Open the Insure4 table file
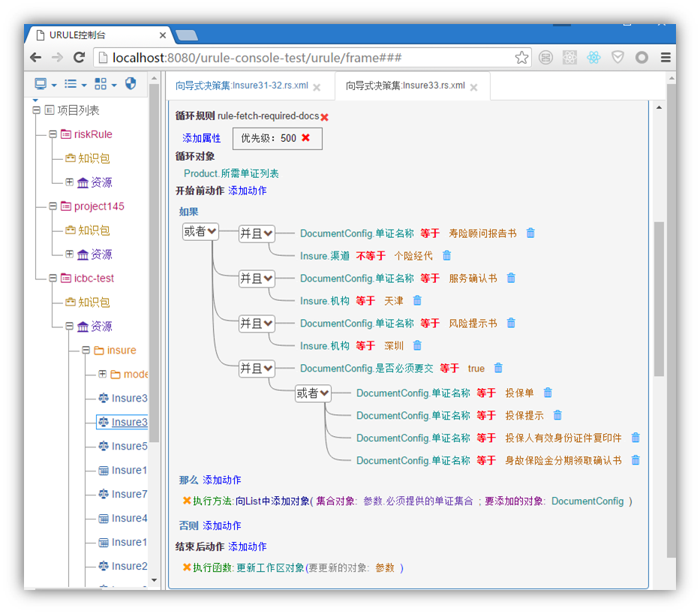 coord(123,518)
